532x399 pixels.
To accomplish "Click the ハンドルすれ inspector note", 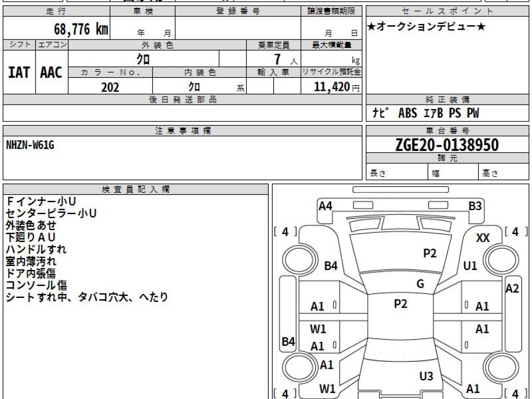I will [36, 249].
